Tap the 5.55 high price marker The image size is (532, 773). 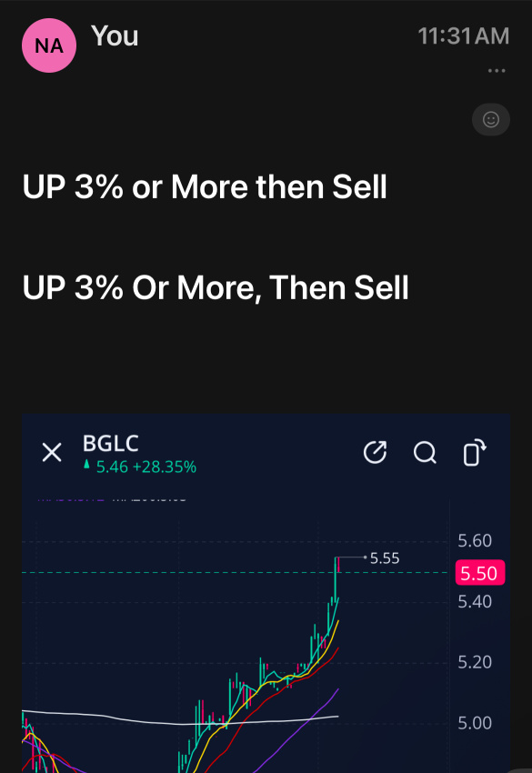point(384,558)
